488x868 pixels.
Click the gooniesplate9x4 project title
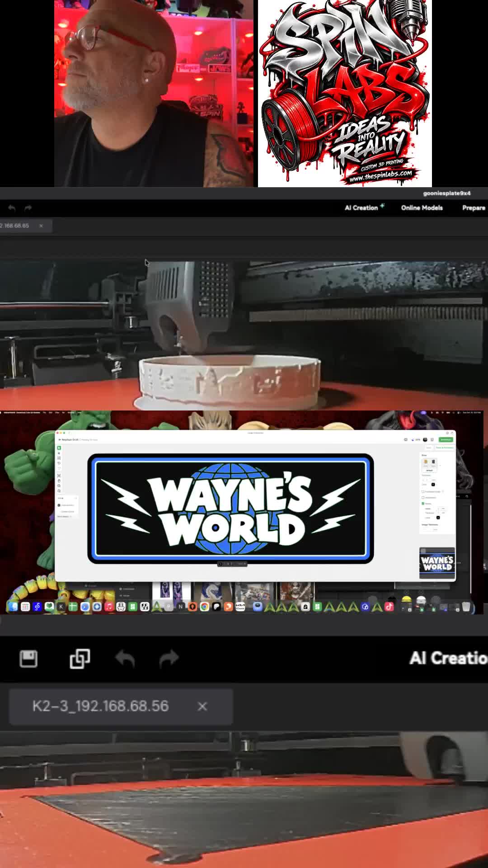447,193
